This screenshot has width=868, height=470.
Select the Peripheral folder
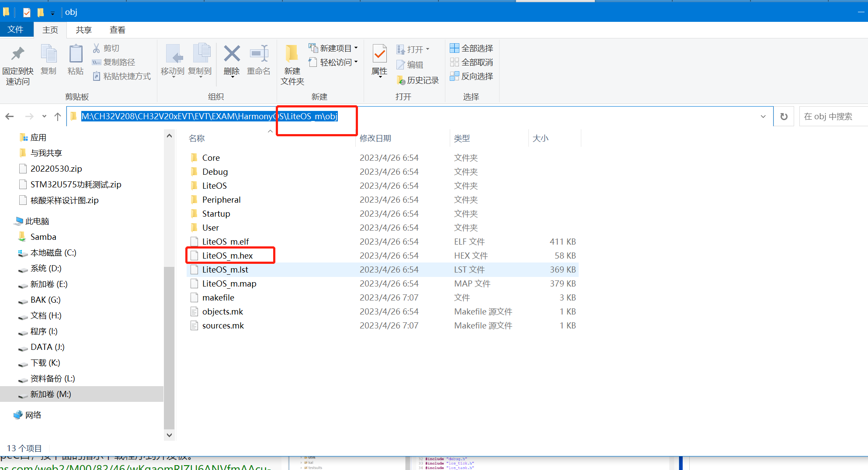221,200
